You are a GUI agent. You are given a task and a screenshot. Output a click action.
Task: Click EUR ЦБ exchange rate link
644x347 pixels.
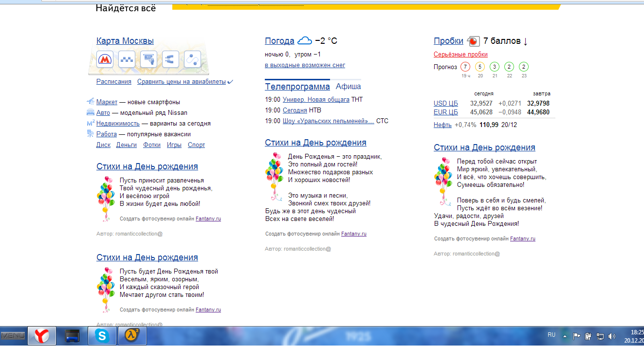pos(446,112)
